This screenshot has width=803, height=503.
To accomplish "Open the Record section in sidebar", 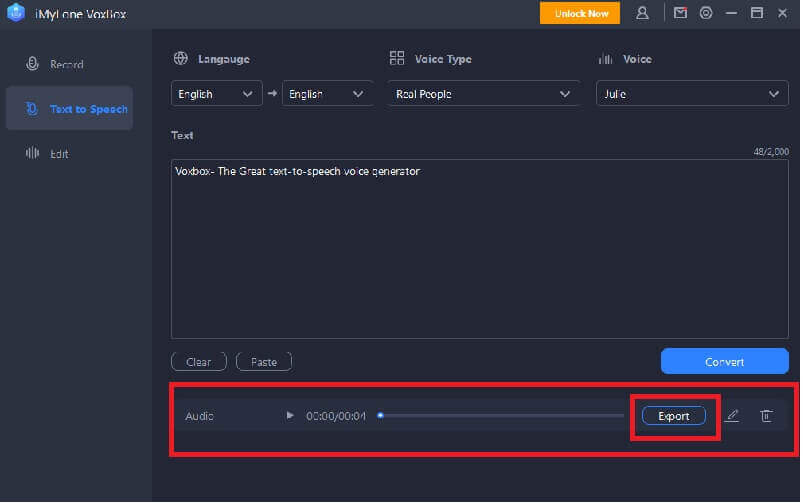I will click(70, 64).
